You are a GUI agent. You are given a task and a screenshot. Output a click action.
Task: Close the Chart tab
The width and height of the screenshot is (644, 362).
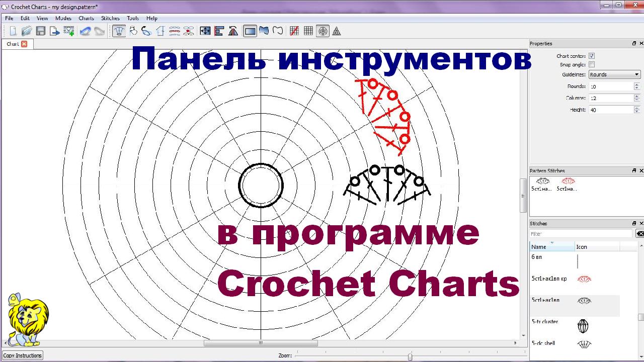(24, 44)
